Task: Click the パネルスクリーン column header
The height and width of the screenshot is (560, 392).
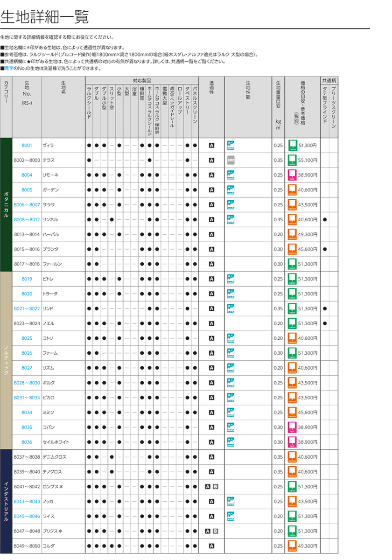Action: click(195, 105)
